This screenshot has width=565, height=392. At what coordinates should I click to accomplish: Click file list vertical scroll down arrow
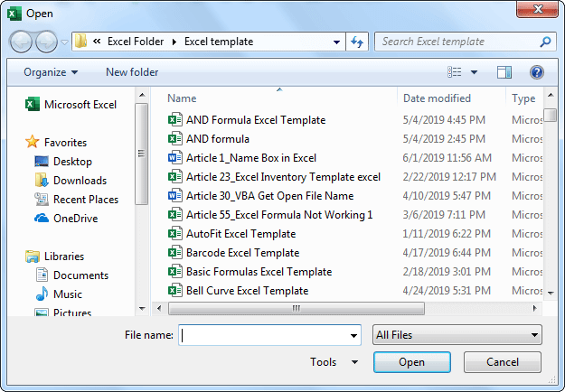[551, 293]
